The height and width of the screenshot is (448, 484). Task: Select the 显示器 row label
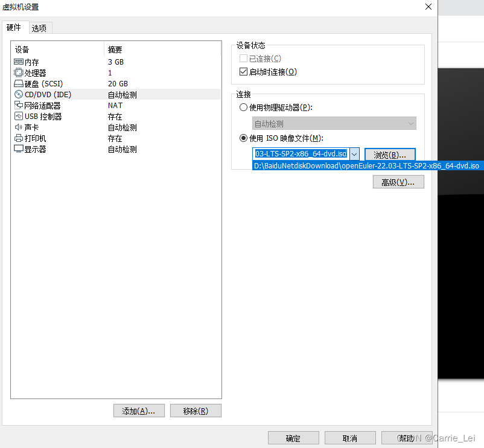point(35,150)
